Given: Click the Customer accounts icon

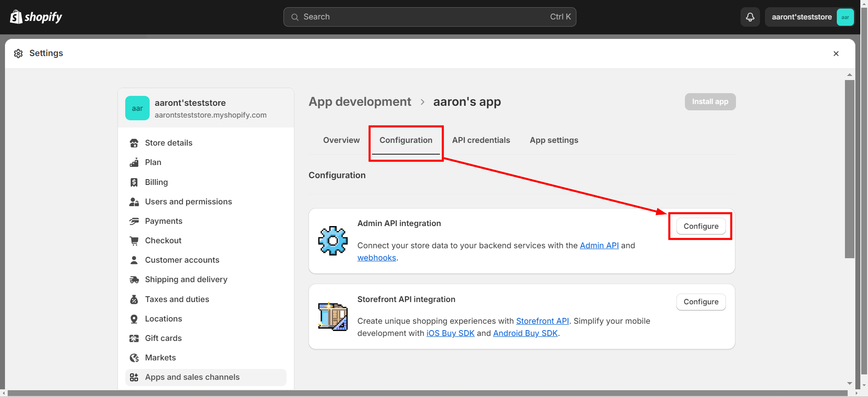Looking at the screenshot, I should [x=134, y=260].
